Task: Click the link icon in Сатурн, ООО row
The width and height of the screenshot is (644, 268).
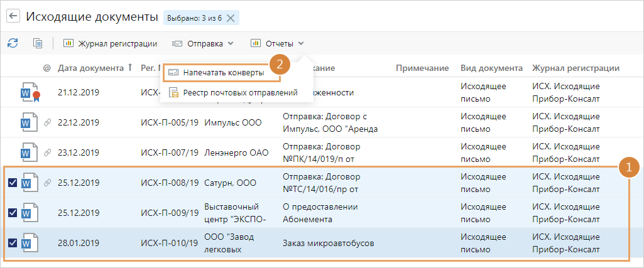Action: click(x=46, y=183)
